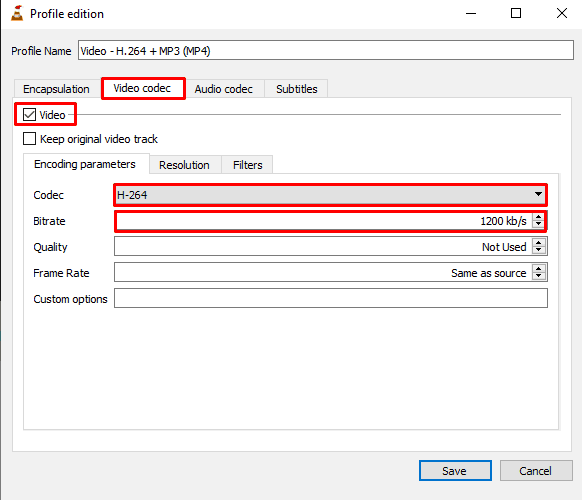Open the Filters sub-tab
582x500 pixels.
click(248, 165)
